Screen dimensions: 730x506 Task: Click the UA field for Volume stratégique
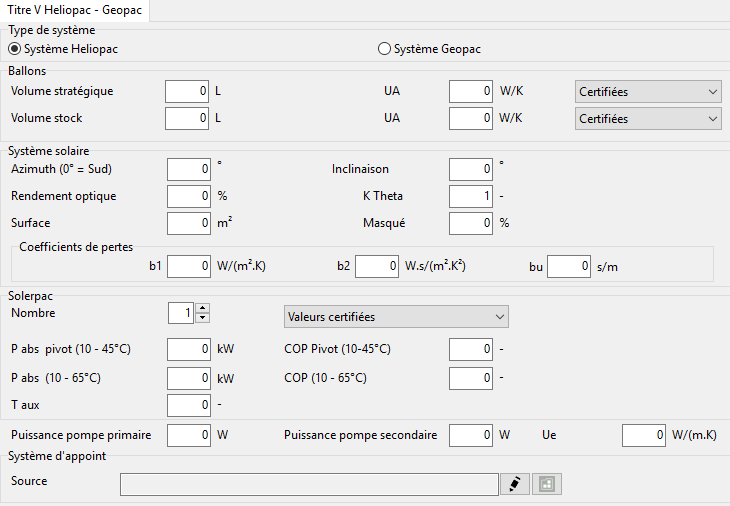point(471,91)
